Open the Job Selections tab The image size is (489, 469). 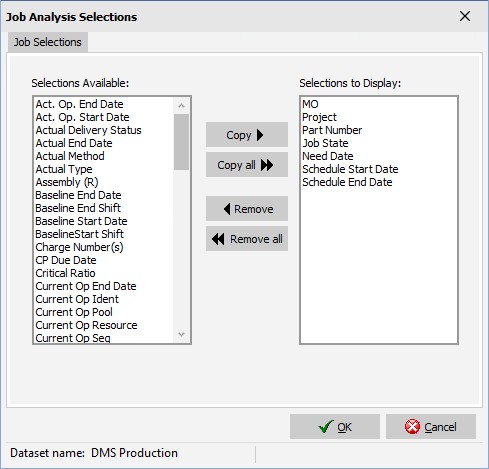click(48, 42)
